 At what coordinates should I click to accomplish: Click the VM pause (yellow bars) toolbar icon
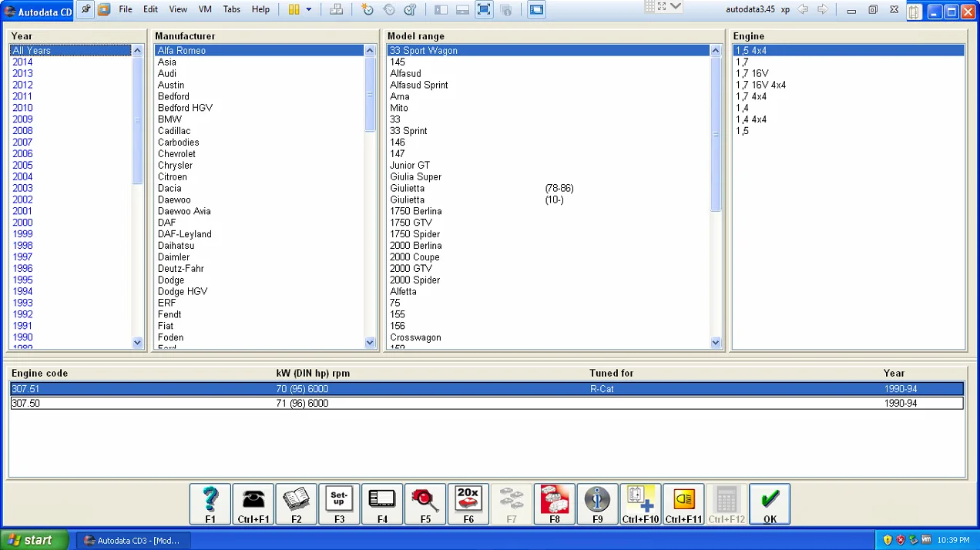[294, 9]
